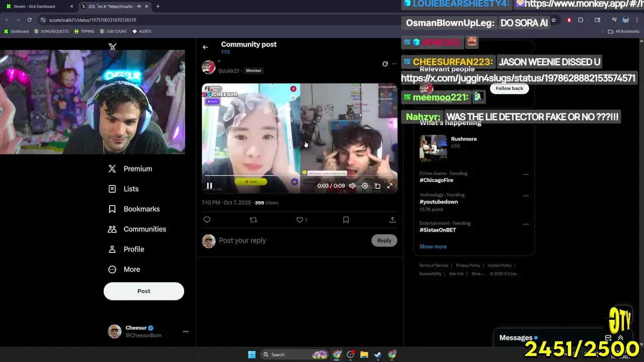
Task: Open the Ads info footer link
Action: click(456, 274)
